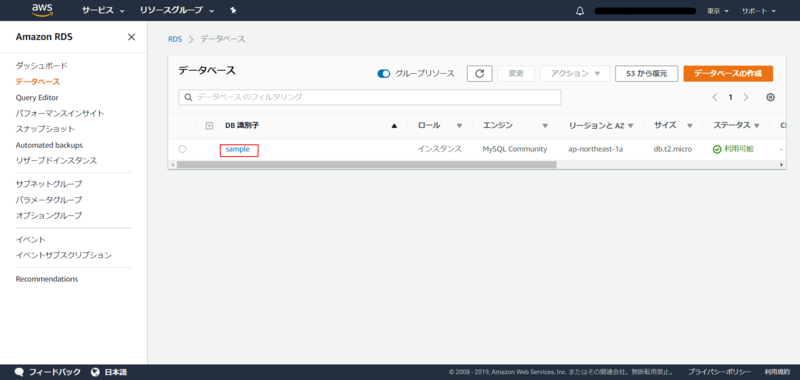The height and width of the screenshot is (380, 800).
Task: Refresh the database list
Action: (479, 73)
